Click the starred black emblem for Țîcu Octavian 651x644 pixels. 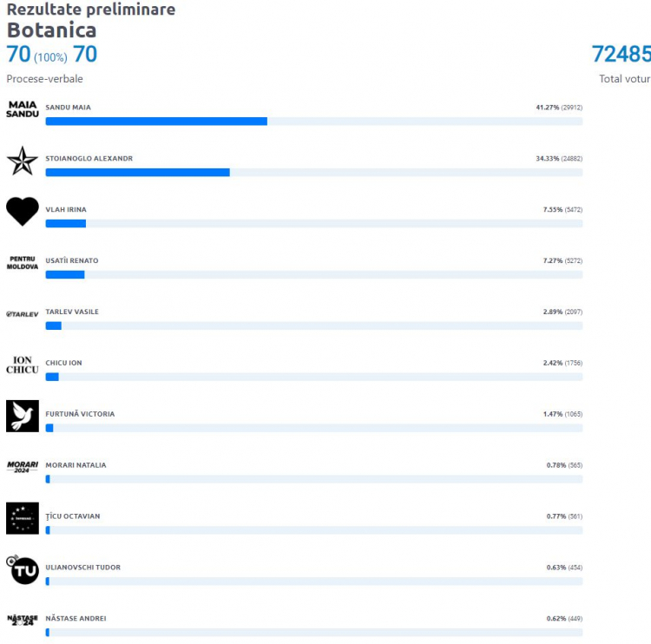[x=23, y=518]
